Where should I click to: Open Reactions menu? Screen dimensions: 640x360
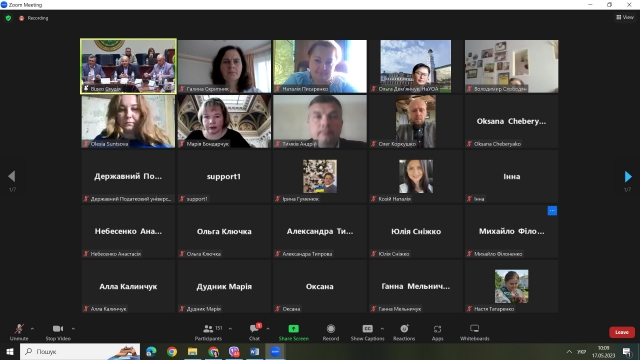[404, 332]
